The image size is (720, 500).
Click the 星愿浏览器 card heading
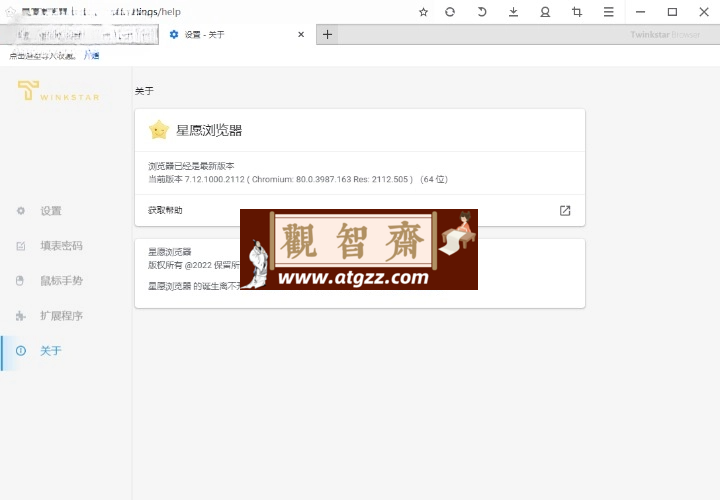click(209, 130)
